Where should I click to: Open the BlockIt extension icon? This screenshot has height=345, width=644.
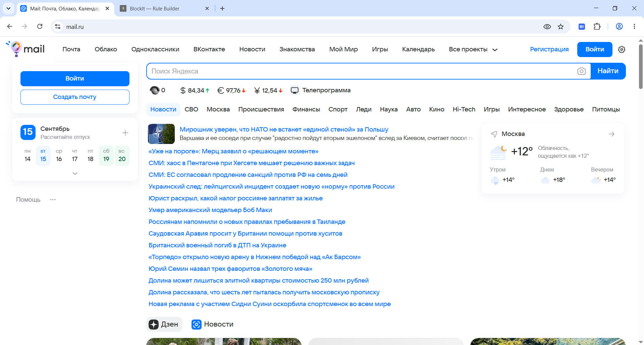click(x=582, y=27)
